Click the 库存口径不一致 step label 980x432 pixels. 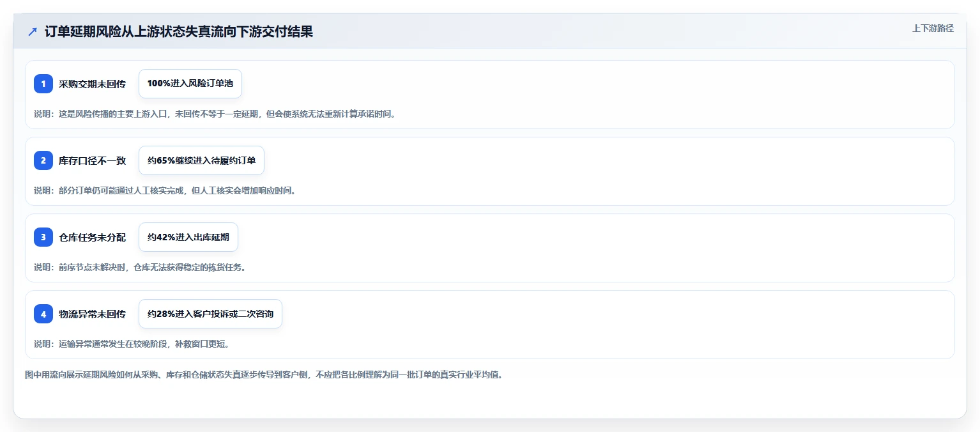(92, 160)
